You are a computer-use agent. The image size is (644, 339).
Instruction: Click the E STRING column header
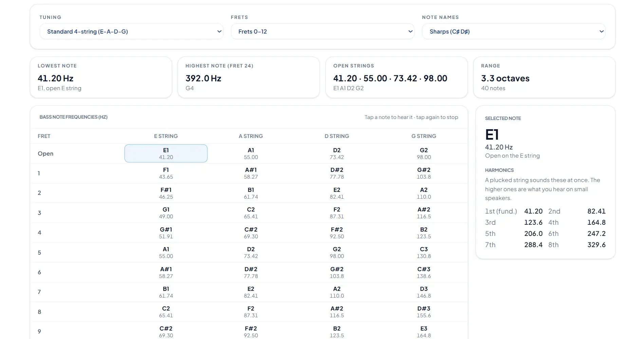click(x=166, y=136)
